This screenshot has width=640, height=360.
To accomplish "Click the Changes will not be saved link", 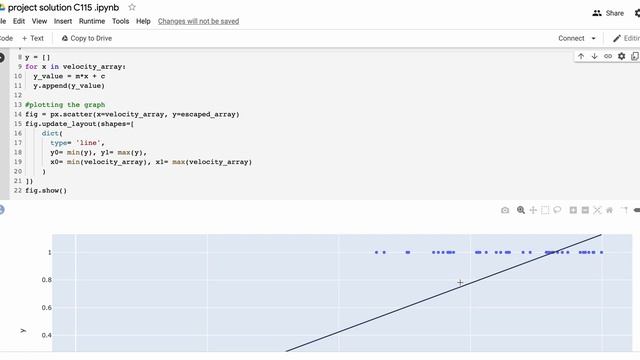I will point(198,21).
